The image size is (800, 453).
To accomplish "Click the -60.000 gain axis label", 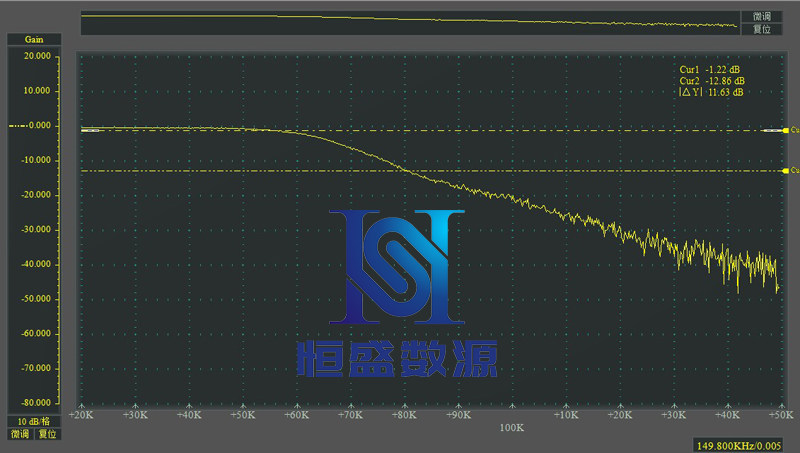I will pos(36,334).
